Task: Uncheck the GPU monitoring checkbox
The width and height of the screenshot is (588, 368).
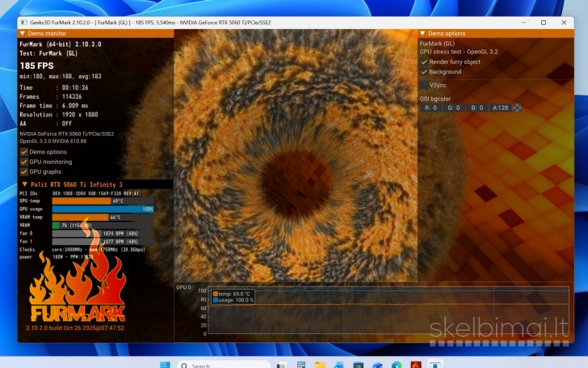Action: [24, 162]
